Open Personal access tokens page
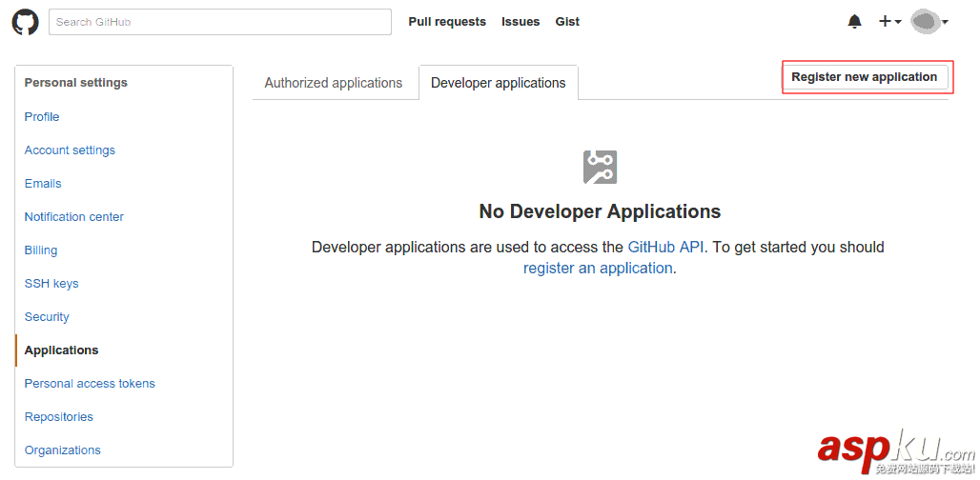 (90, 384)
